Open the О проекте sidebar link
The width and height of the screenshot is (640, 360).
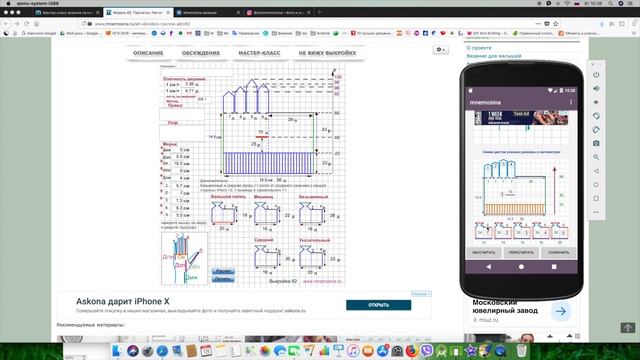click(x=479, y=48)
